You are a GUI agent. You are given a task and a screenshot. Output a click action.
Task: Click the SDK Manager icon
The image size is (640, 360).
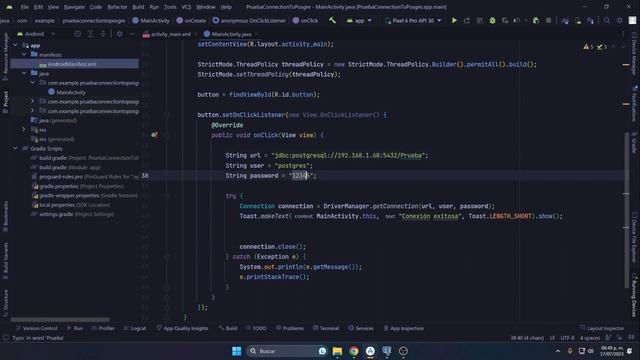point(591,20)
